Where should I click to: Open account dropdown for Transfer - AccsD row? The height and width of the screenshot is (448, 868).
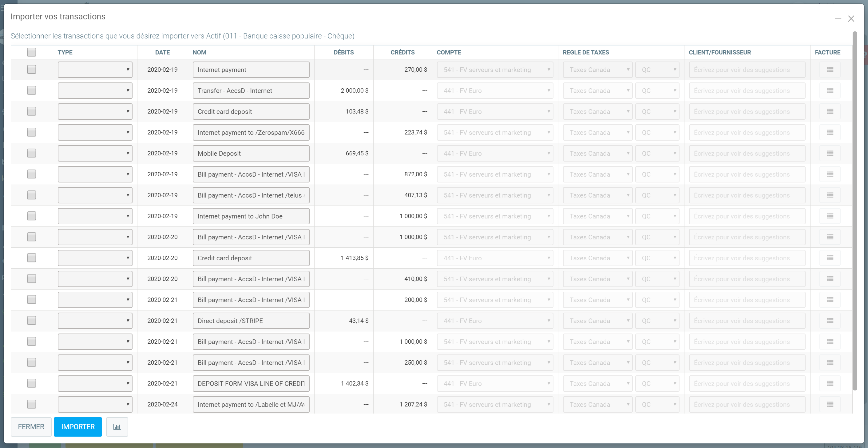495,91
